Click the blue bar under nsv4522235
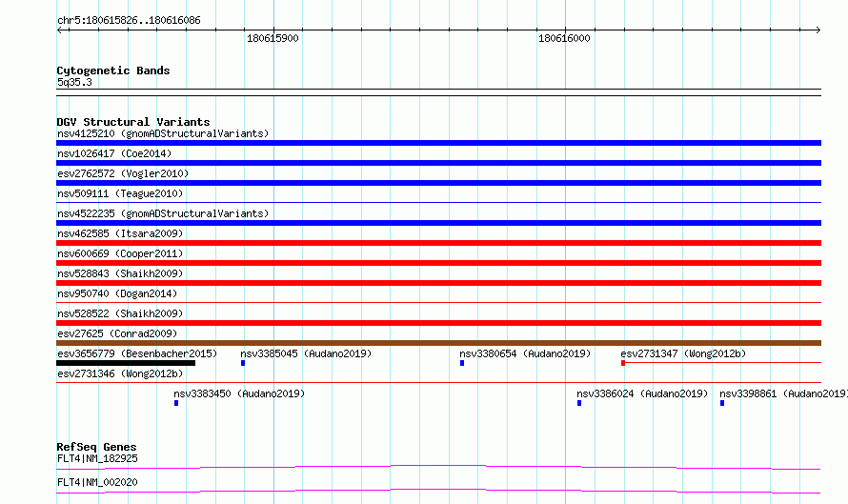Image resolution: width=848 pixels, height=504 pixels. point(438,223)
